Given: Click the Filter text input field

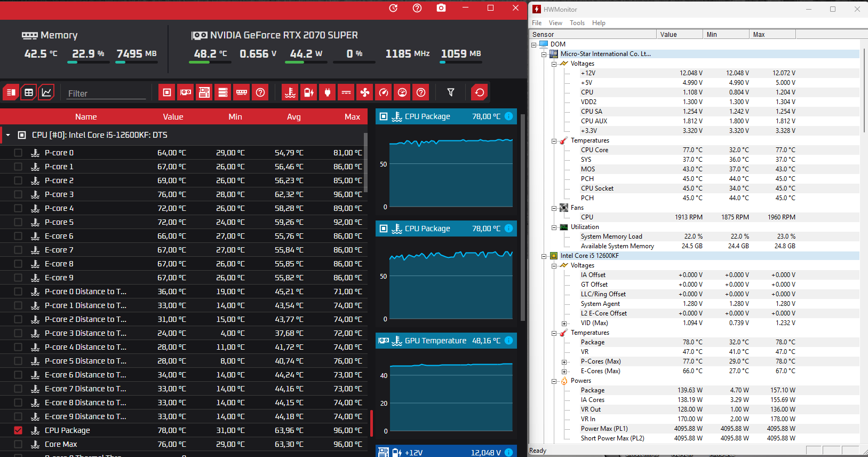Looking at the screenshot, I should coord(107,93).
